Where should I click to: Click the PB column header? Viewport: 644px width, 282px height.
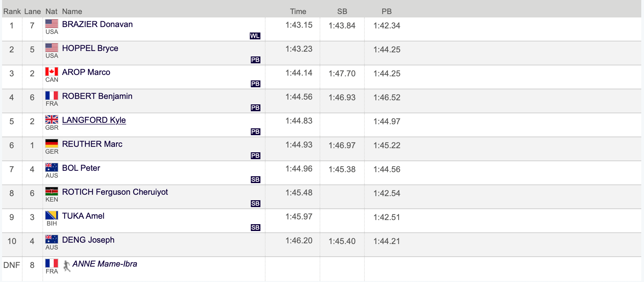387,11
